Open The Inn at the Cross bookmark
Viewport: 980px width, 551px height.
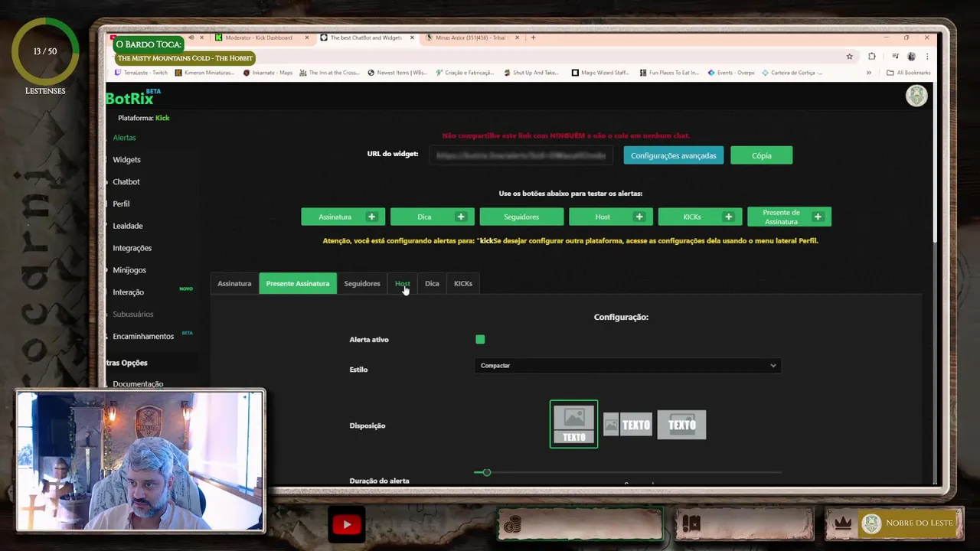330,73
